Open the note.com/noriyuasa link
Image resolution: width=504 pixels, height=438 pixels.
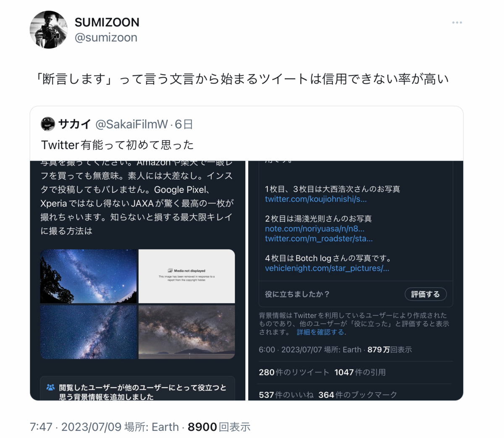315,229
